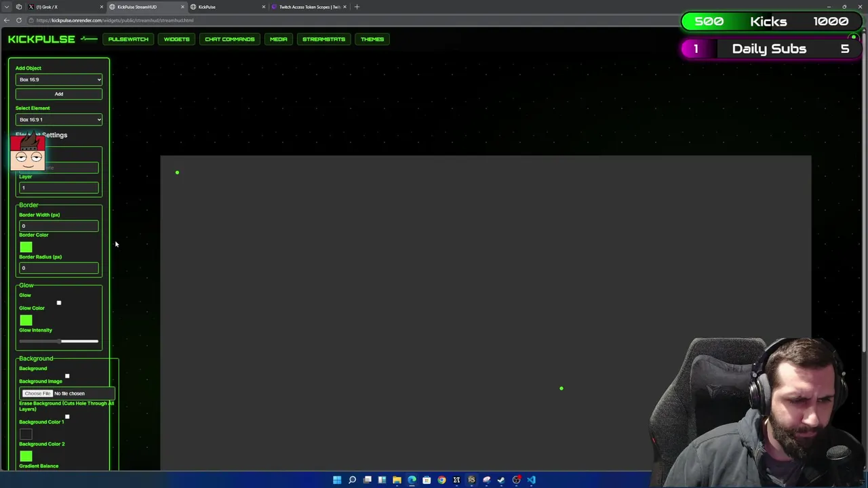Click the Border Radius input field
The width and height of the screenshot is (868, 488).
(x=59, y=268)
